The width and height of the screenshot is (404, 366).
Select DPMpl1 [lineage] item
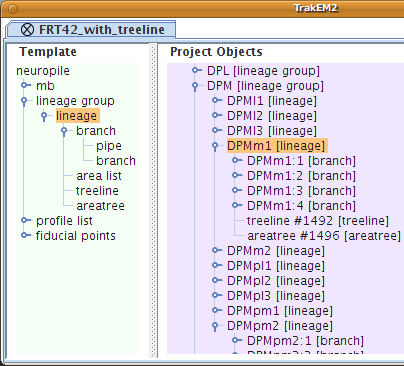(276, 266)
